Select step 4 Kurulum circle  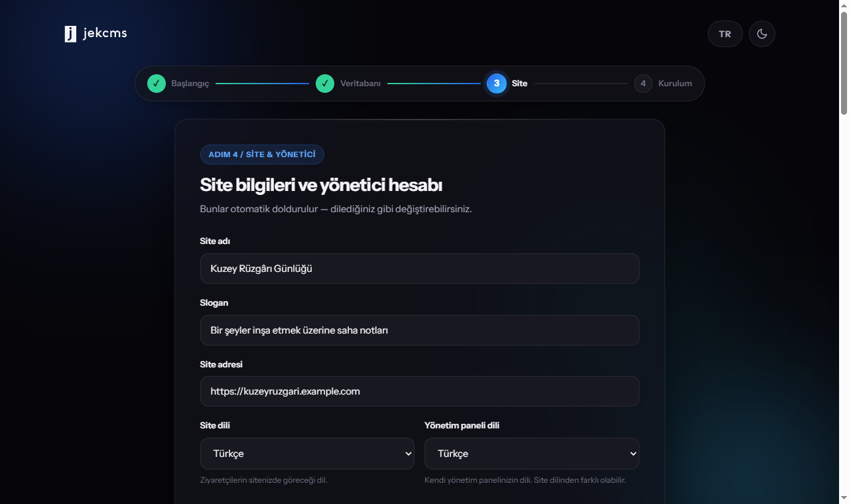(x=643, y=84)
